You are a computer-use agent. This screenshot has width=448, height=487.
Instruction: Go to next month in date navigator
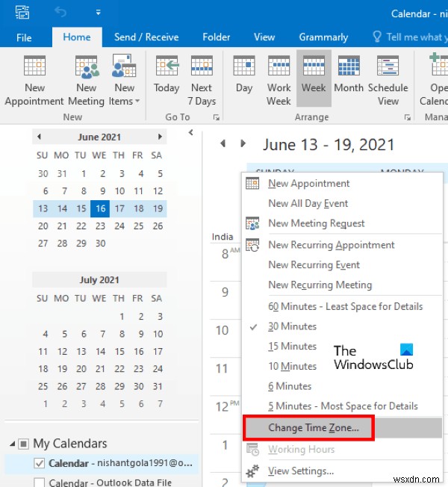pyautogui.click(x=160, y=137)
